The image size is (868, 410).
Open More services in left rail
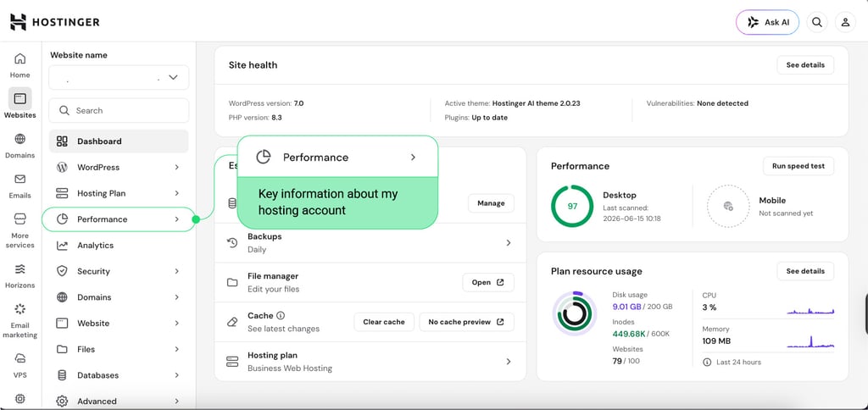pyautogui.click(x=20, y=230)
